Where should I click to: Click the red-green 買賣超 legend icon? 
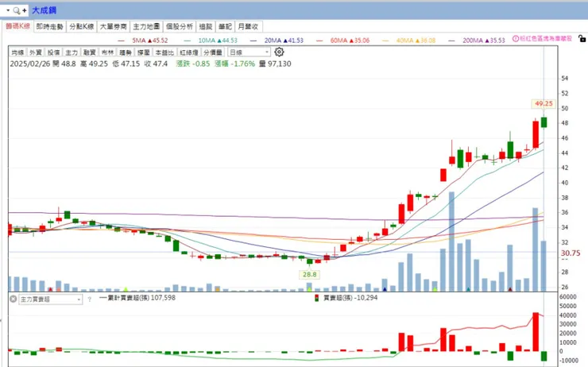click(316, 298)
